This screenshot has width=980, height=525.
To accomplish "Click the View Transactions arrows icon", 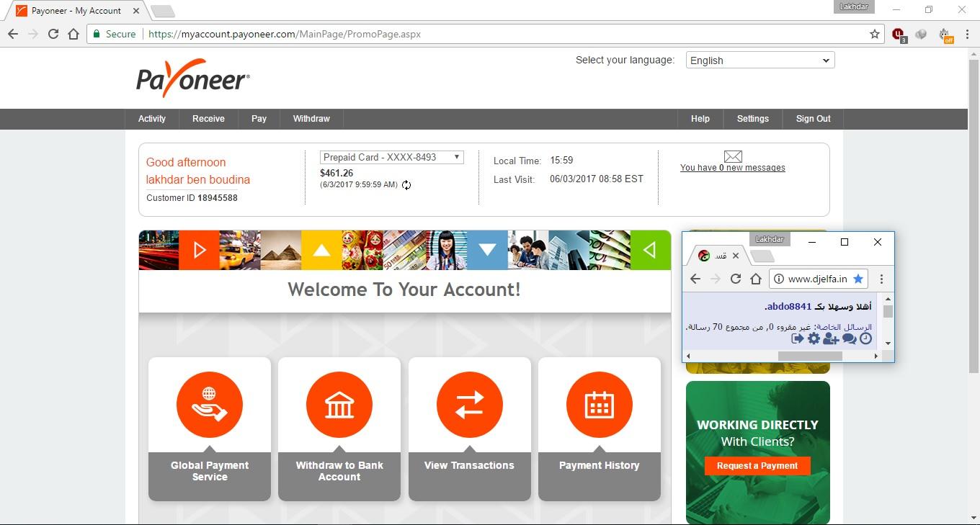I will [x=469, y=405].
